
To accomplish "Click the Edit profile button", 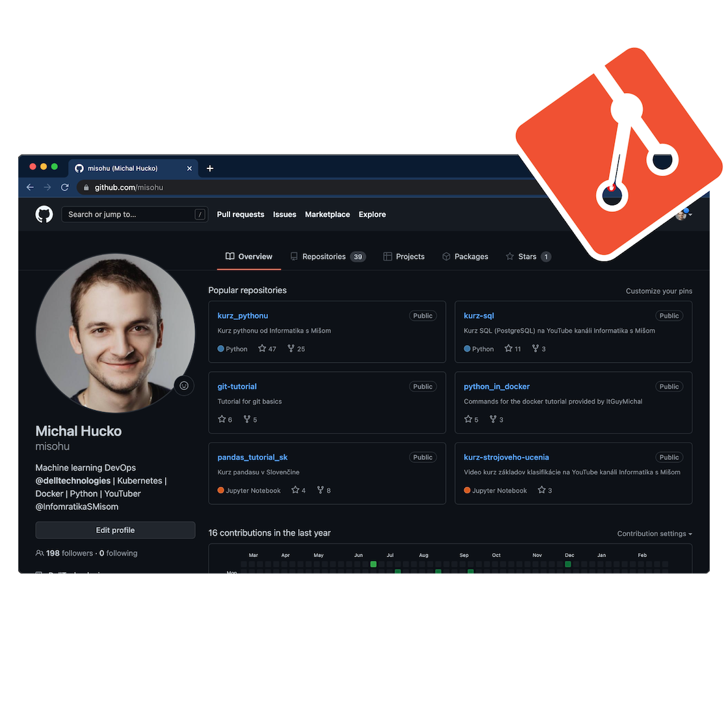I will point(115,530).
